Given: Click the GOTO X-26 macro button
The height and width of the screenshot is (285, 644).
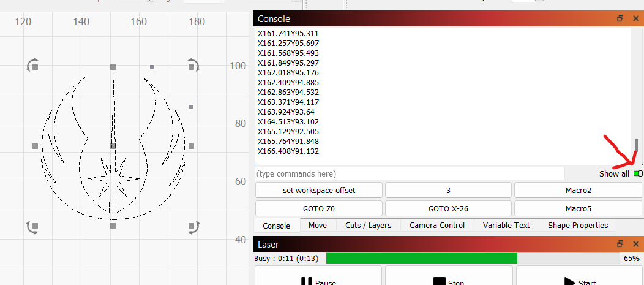Looking at the screenshot, I should 448,208.
